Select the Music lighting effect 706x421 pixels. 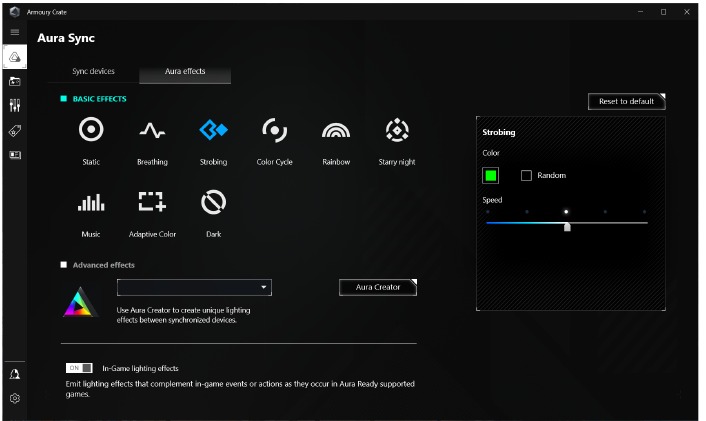91,203
